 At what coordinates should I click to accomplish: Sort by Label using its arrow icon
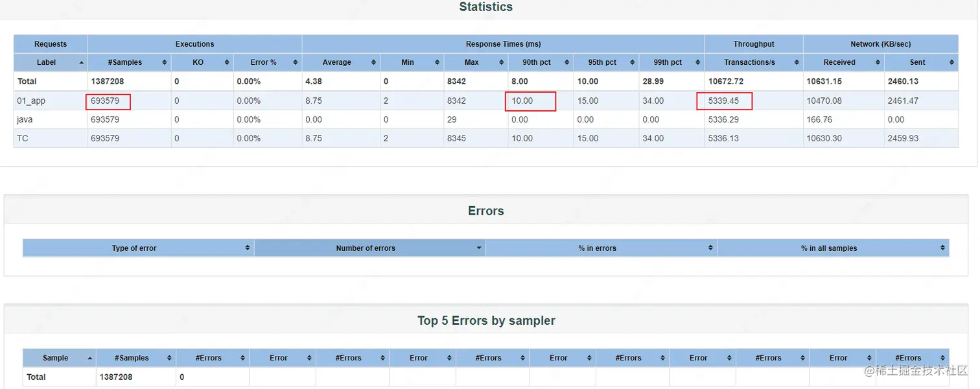[x=82, y=62]
